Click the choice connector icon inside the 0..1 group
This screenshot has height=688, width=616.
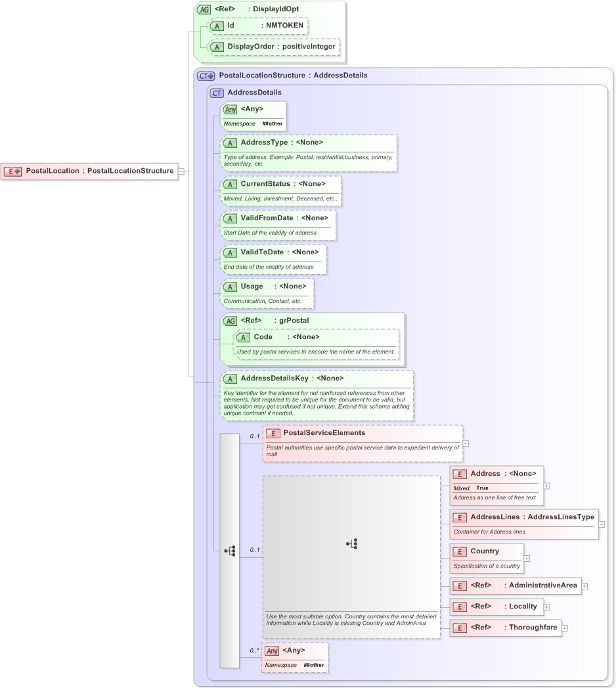pyautogui.click(x=352, y=543)
